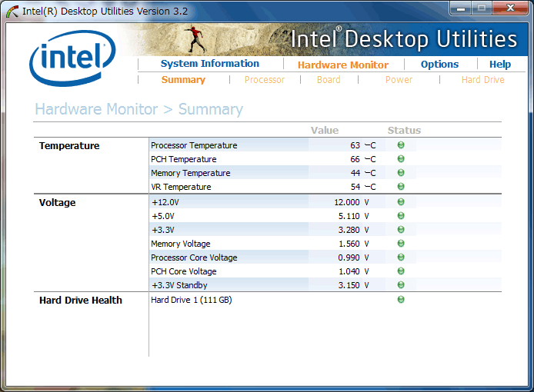Switch to the Summary tab
This screenshot has width=534, height=392.
tap(183, 80)
